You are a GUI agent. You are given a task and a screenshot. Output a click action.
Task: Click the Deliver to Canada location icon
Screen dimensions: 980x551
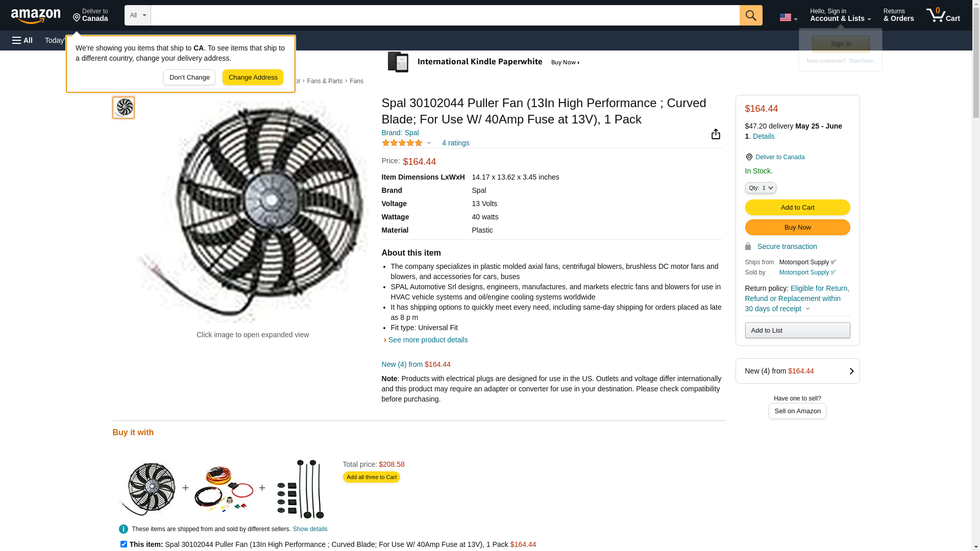[x=749, y=157]
